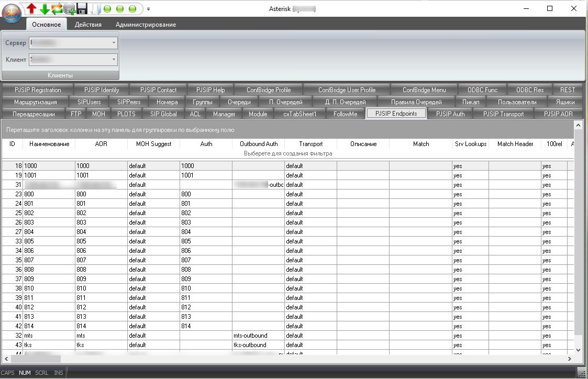Open the ConfBridge Menu tab

click(x=424, y=90)
